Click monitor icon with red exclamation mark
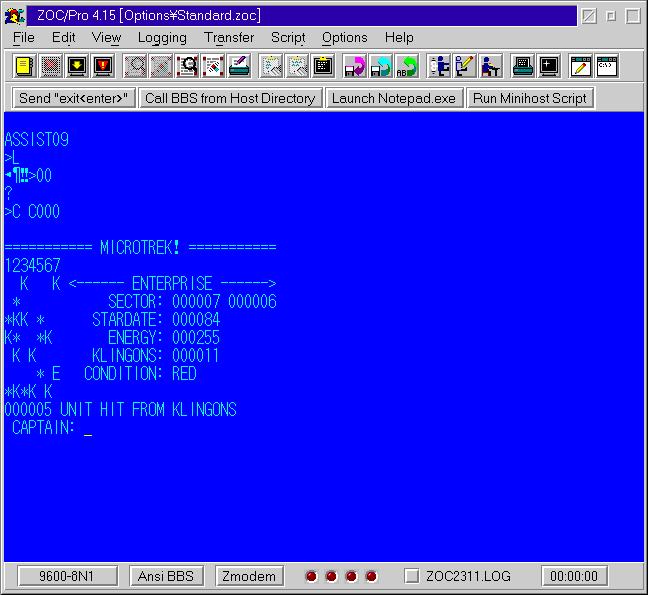648x595 pixels. 103,66
